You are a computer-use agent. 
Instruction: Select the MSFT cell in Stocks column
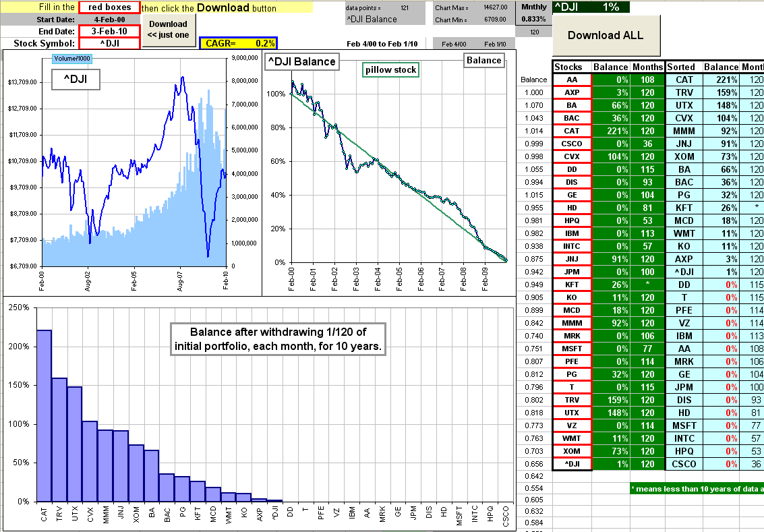pos(572,349)
